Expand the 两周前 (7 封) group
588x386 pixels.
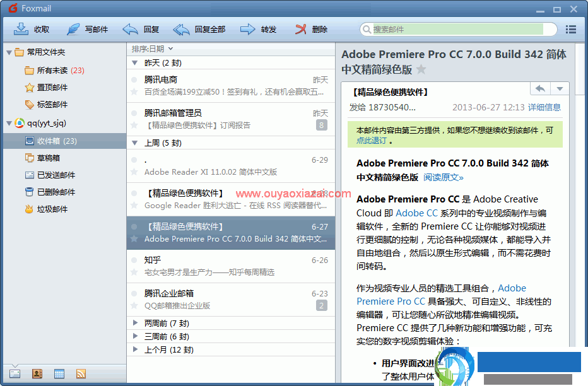[135, 323]
